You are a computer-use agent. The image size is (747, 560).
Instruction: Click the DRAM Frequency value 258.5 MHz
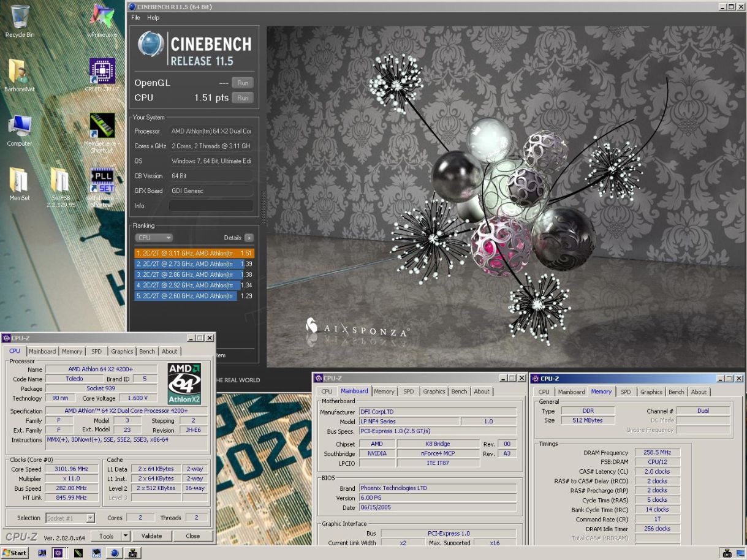click(x=657, y=453)
